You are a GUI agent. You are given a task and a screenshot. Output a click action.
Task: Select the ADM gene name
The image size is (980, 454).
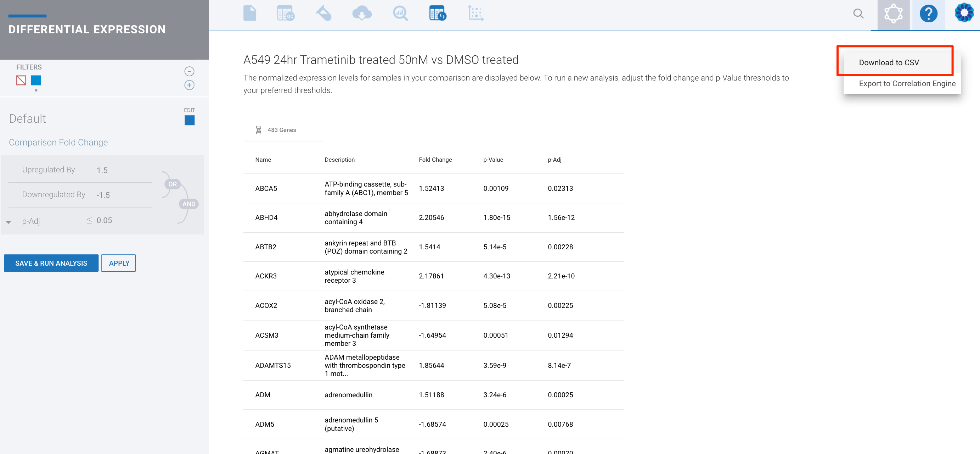click(x=263, y=394)
